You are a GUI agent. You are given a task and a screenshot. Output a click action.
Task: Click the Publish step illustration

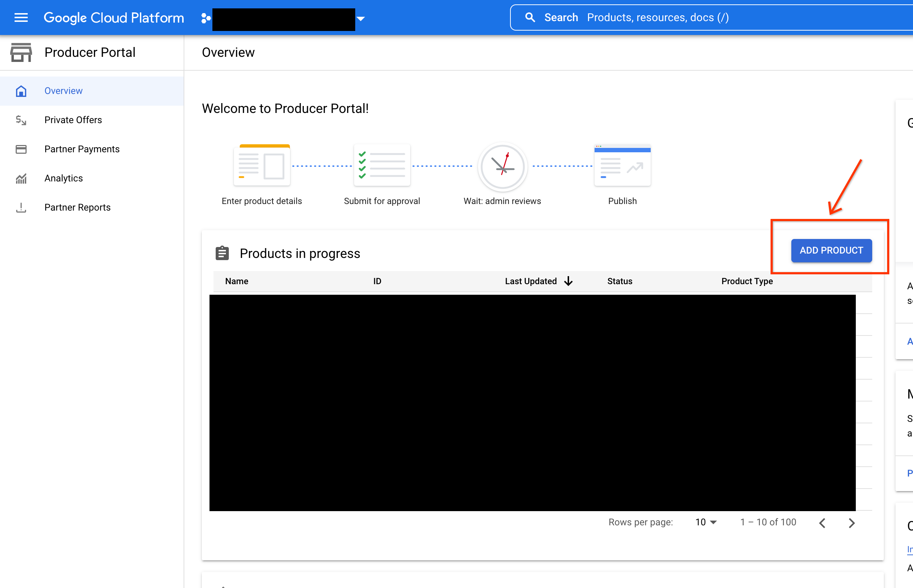coord(622,165)
